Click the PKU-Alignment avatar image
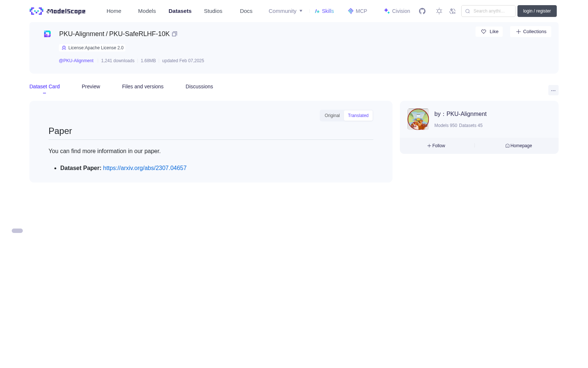Screen dimensions: 588x368 (418, 119)
